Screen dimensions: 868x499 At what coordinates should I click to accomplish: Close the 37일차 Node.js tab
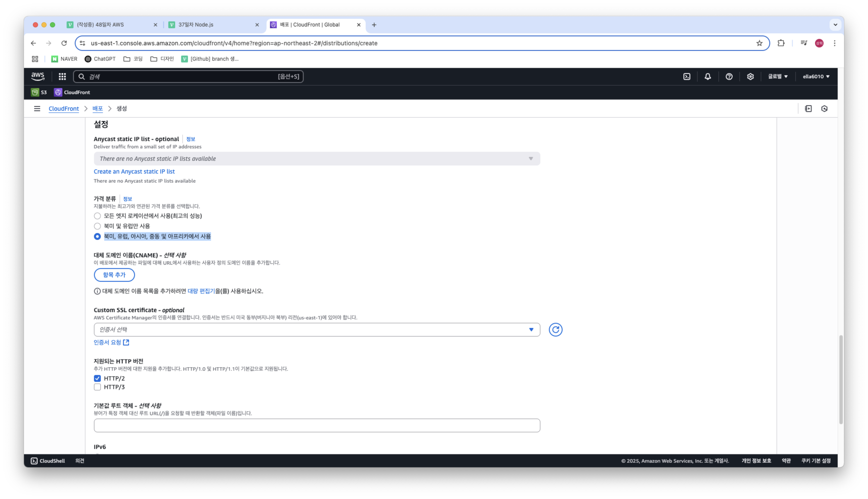tap(257, 25)
